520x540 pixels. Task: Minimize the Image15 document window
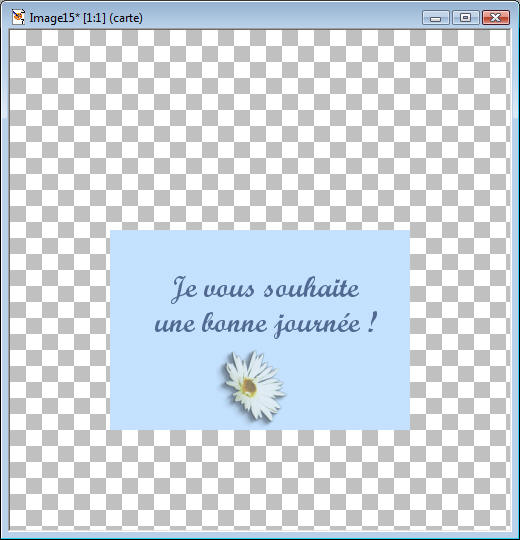436,18
